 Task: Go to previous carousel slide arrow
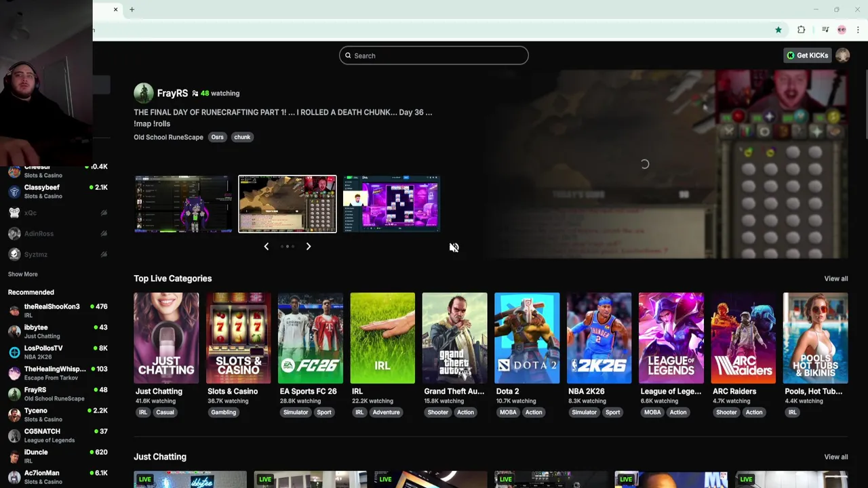[266, 247]
